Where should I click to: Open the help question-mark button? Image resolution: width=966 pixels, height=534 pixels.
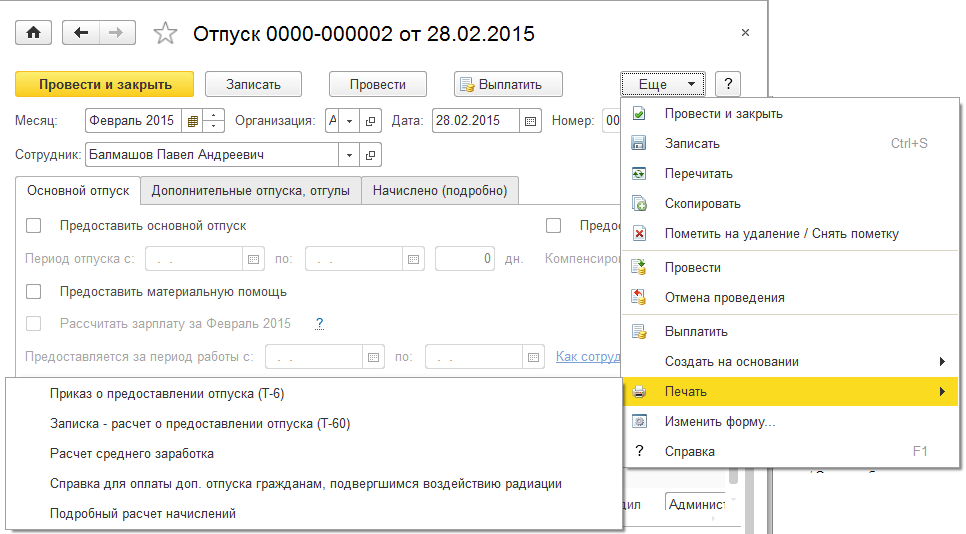(x=728, y=84)
